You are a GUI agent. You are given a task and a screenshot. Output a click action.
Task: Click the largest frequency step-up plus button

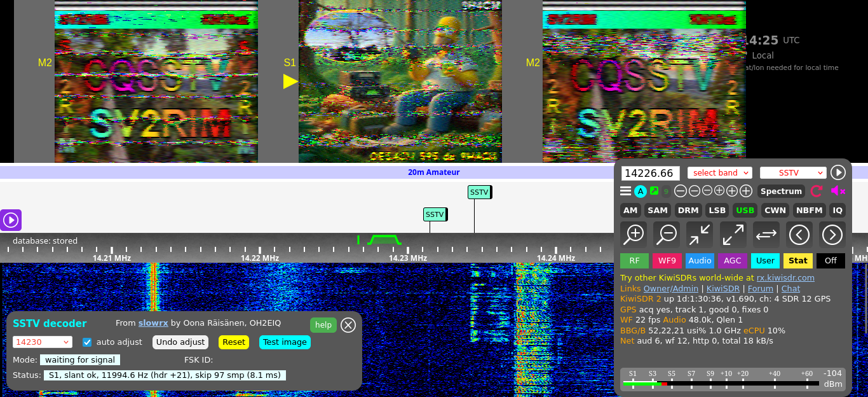[746, 191]
